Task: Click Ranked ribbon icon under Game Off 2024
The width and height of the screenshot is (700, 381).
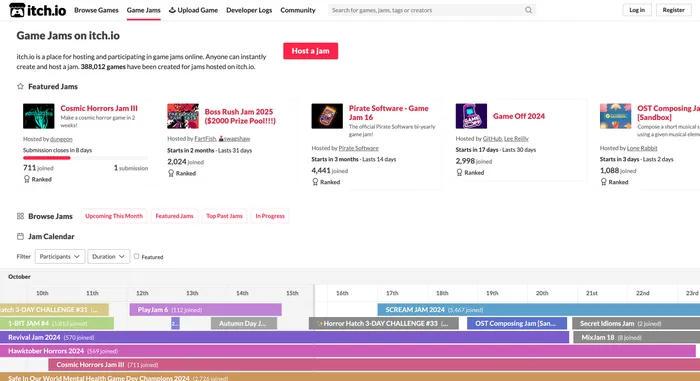Action: pyautogui.click(x=459, y=172)
